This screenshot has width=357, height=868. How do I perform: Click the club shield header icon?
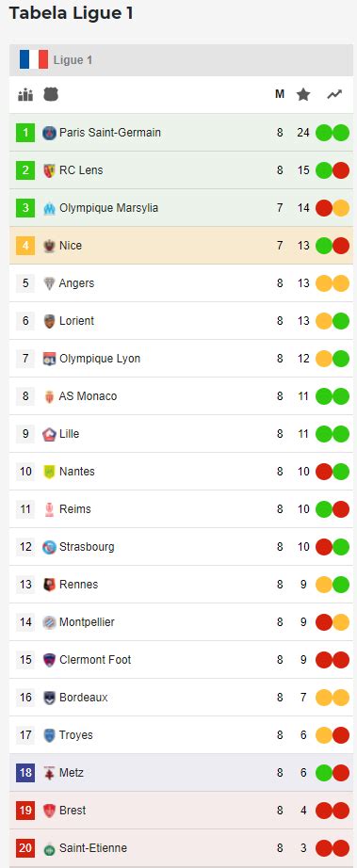pos(50,94)
